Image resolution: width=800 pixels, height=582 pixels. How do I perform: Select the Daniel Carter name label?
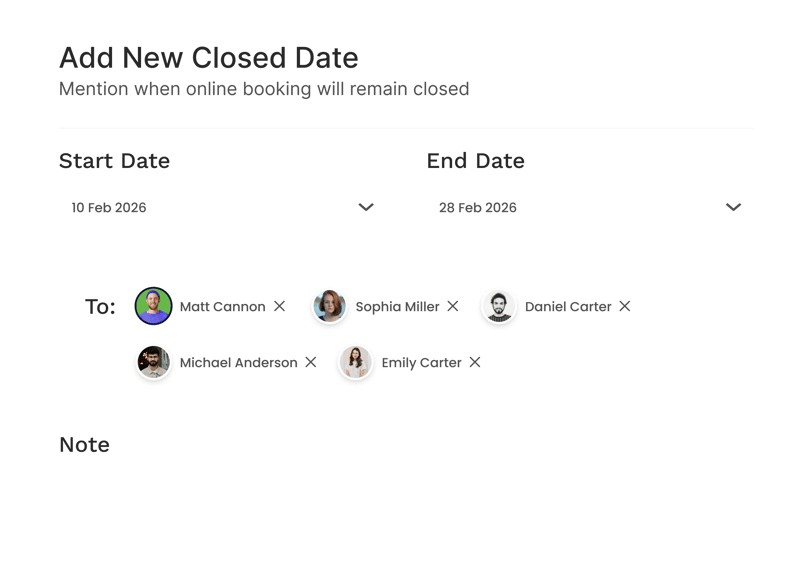coord(568,307)
